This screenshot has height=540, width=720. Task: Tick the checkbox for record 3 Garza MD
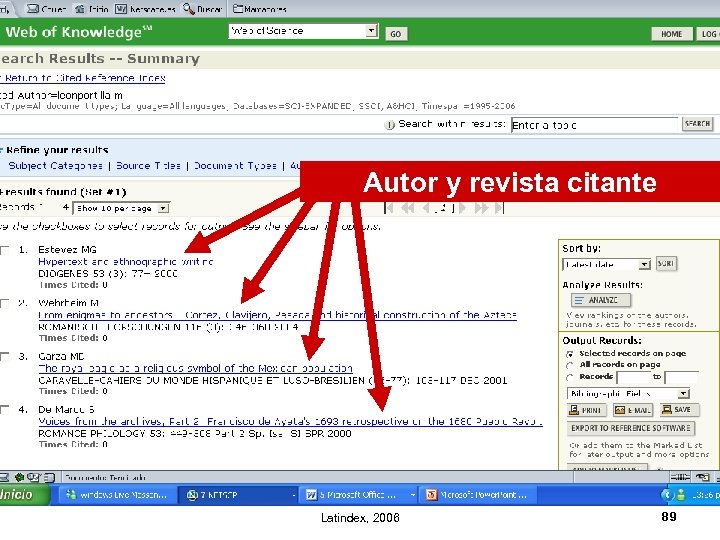click(x=5, y=357)
